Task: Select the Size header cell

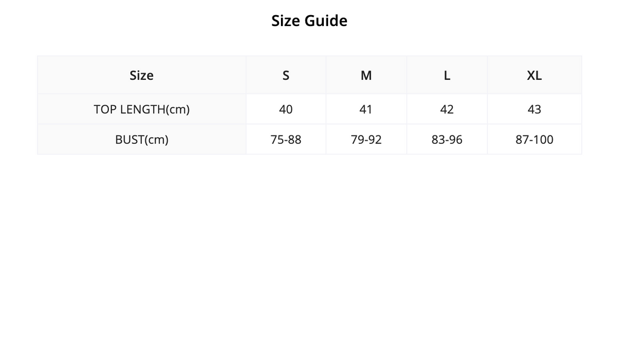Action: pyautogui.click(x=142, y=75)
